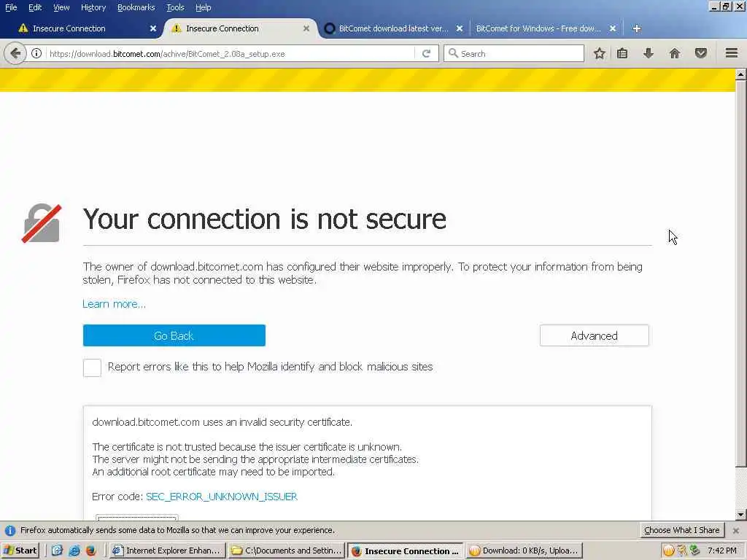Screen dimensions: 747x560
Task: Check the report errors to Mozilla checkbox
Action: coord(92,367)
